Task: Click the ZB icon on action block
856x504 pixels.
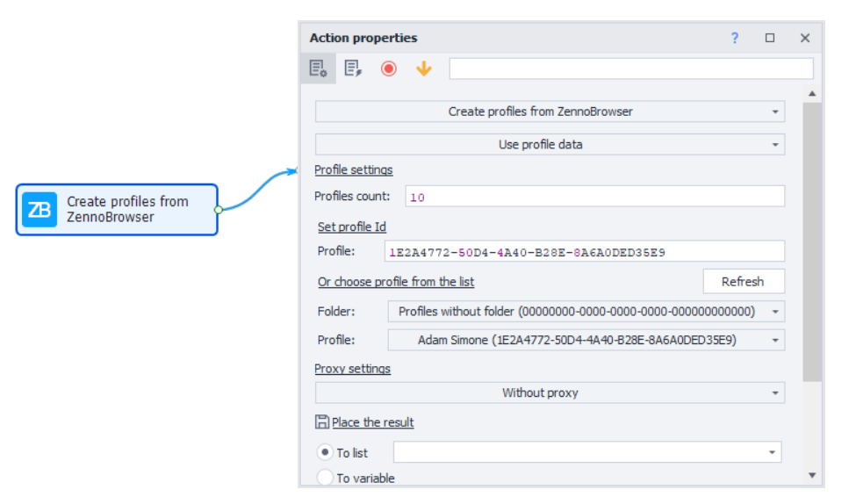Action: pyautogui.click(x=40, y=210)
